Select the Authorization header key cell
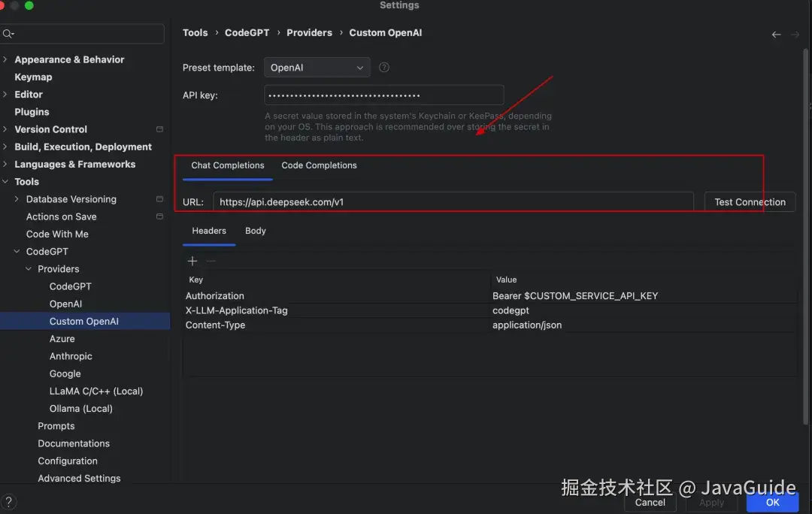The width and height of the screenshot is (812, 514). click(x=337, y=296)
